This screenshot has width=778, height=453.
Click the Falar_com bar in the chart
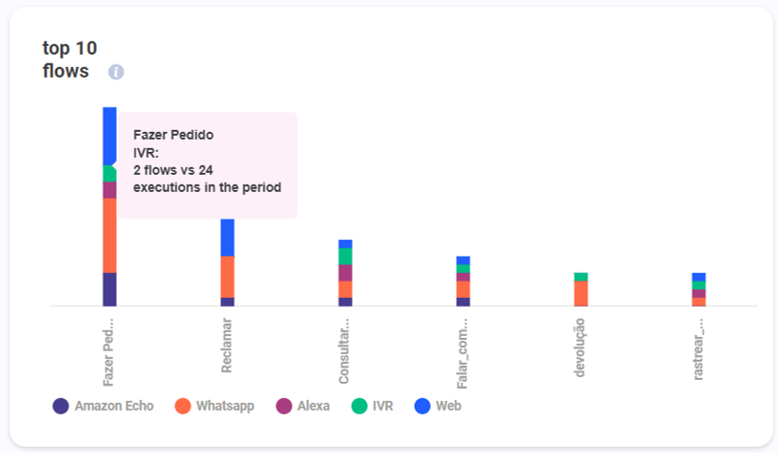point(463,281)
